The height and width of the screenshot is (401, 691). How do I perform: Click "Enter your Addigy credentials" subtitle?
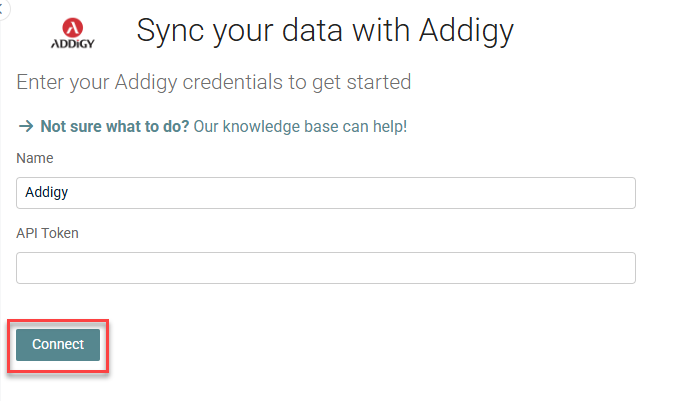point(150,81)
